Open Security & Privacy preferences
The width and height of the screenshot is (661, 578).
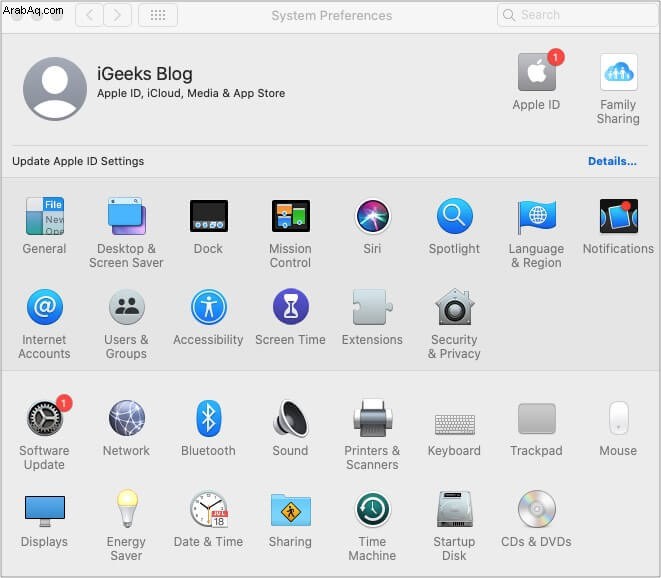[x=454, y=307]
